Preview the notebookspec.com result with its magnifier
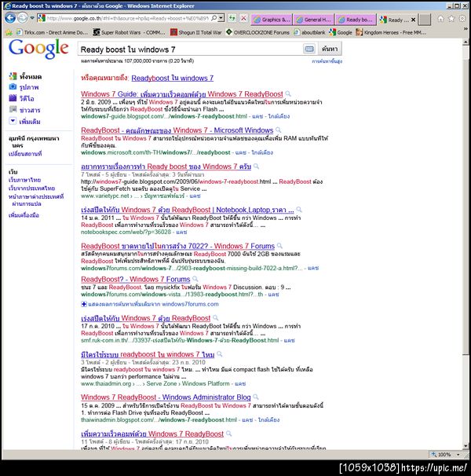 (x=299, y=210)
